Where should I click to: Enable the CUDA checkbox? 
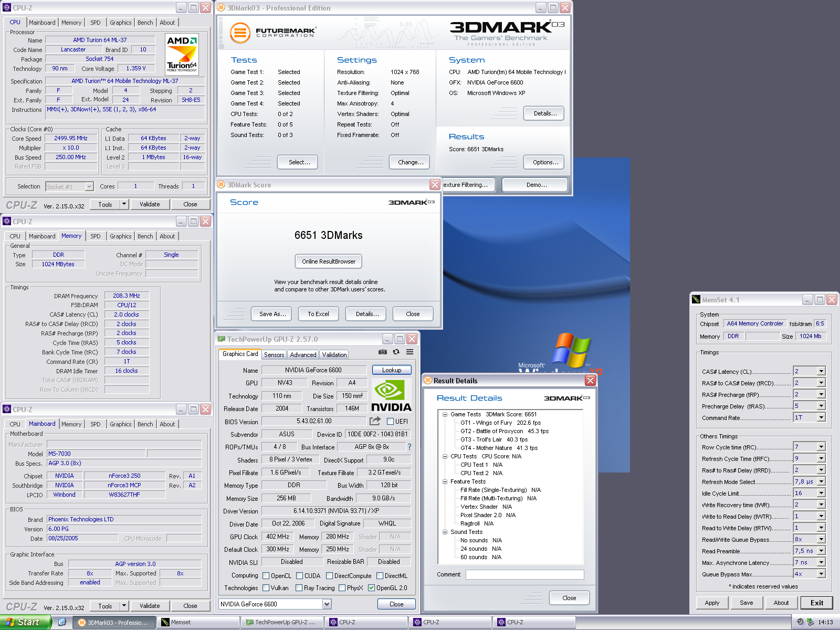pos(299,576)
